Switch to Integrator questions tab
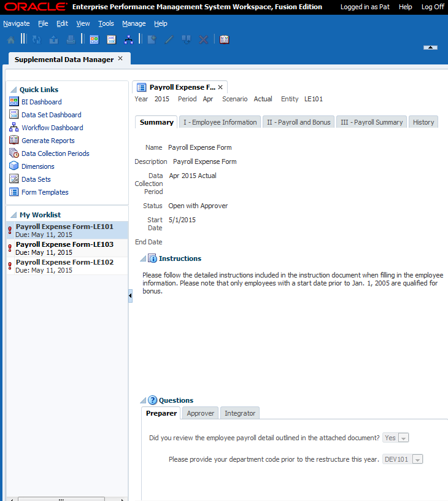Image resolution: width=448 pixels, height=501 pixels. [240, 413]
